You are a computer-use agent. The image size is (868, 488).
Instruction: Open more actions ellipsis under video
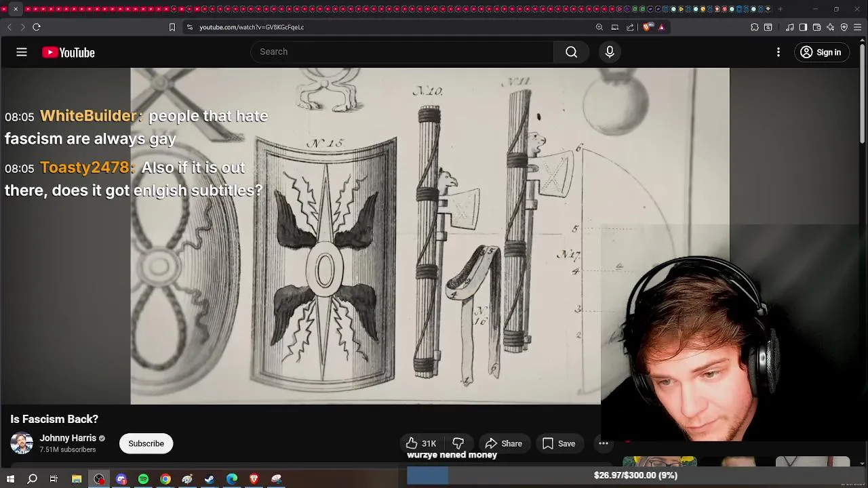(x=603, y=443)
